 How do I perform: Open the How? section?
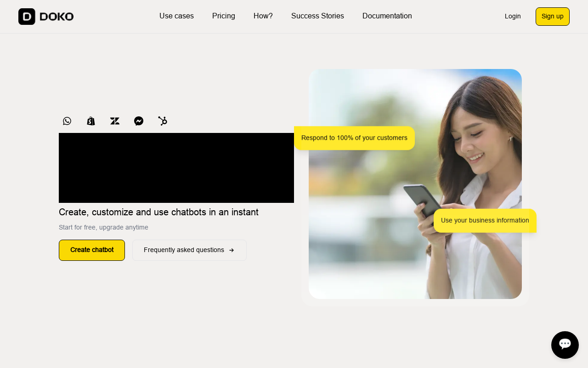pos(263,16)
